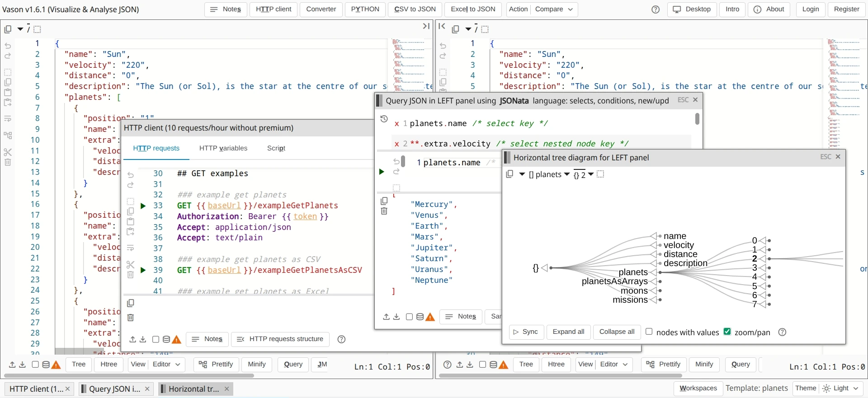Screen dimensions: 868x398
Task: Expand the Light theme dropdown
Action: (x=840, y=389)
